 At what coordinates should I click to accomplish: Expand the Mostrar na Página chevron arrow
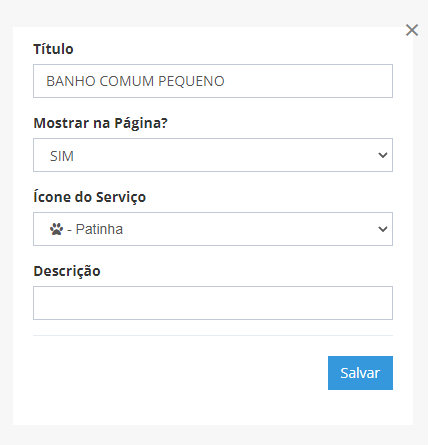coord(383,155)
